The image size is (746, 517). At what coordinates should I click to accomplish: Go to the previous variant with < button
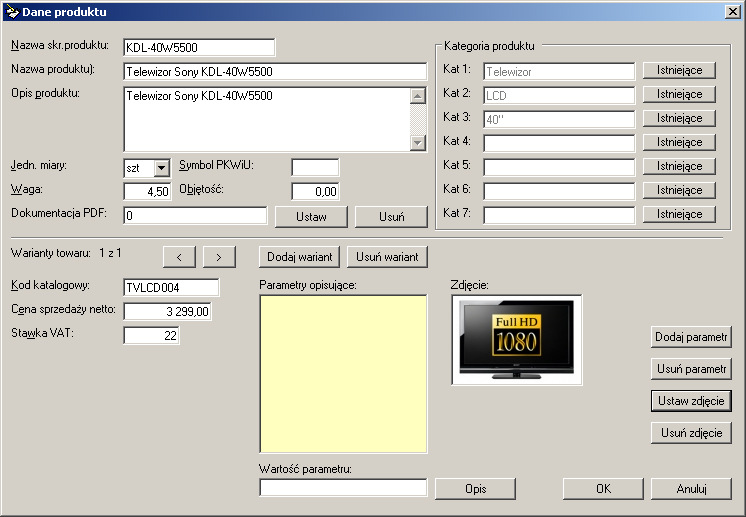tap(179, 257)
